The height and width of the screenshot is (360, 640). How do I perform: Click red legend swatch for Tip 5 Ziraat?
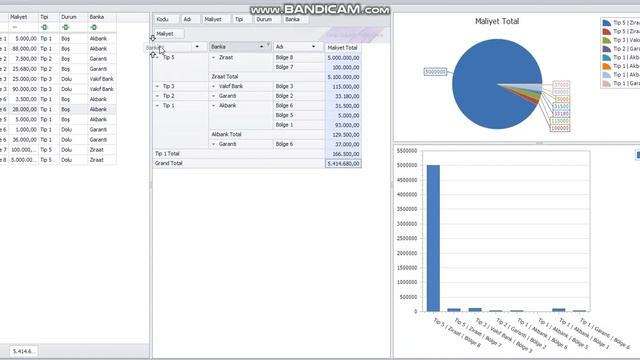(607, 31)
